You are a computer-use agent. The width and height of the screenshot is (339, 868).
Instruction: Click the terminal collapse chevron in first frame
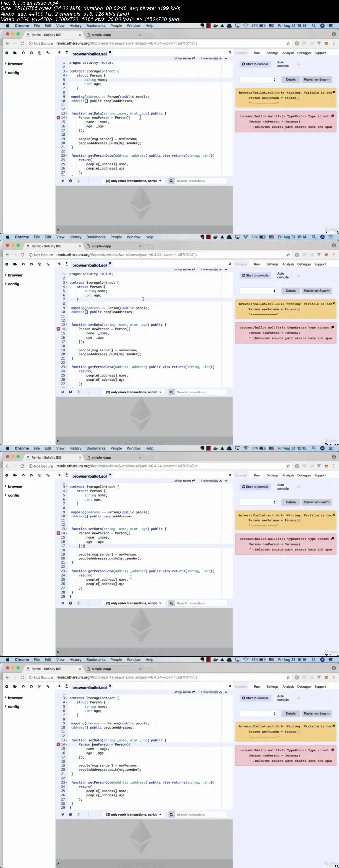(62, 181)
